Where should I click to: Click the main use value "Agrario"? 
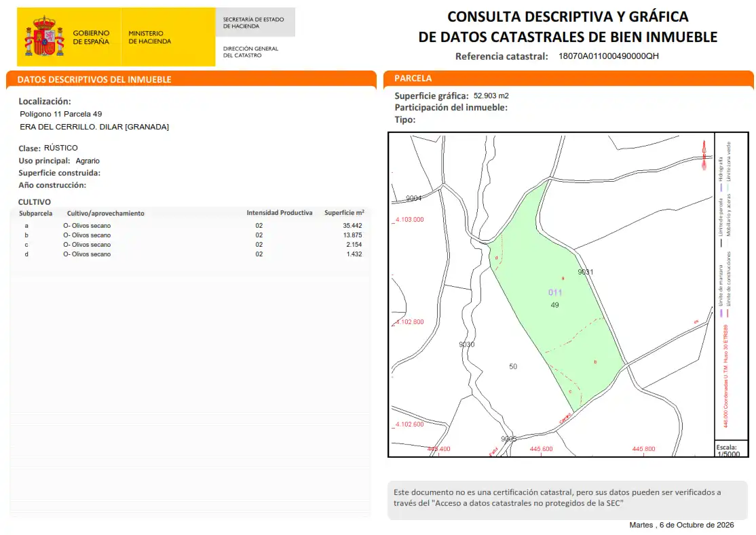88,161
